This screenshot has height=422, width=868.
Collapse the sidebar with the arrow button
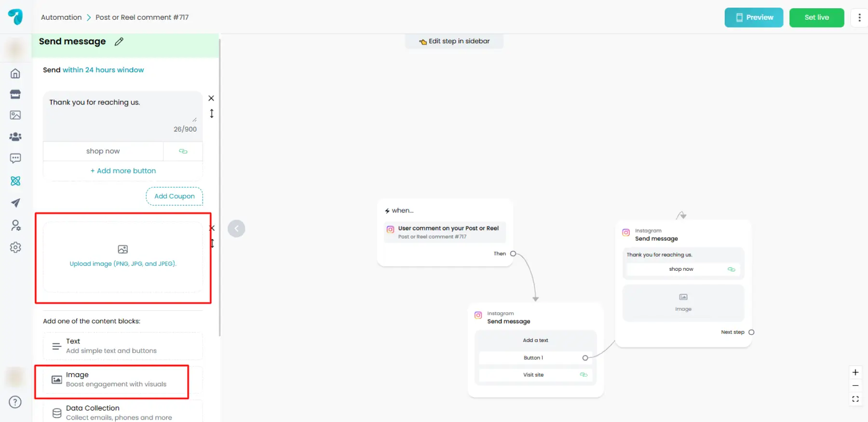(236, 228)
